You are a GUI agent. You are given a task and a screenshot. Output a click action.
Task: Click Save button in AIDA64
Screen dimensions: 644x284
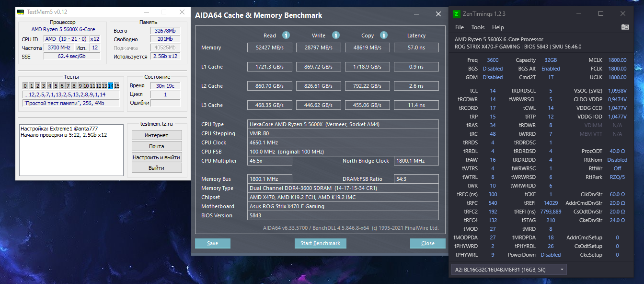coord(212,243)
